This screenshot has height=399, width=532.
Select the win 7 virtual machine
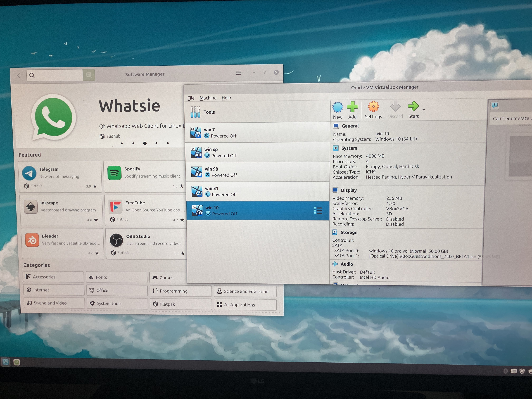257,132
